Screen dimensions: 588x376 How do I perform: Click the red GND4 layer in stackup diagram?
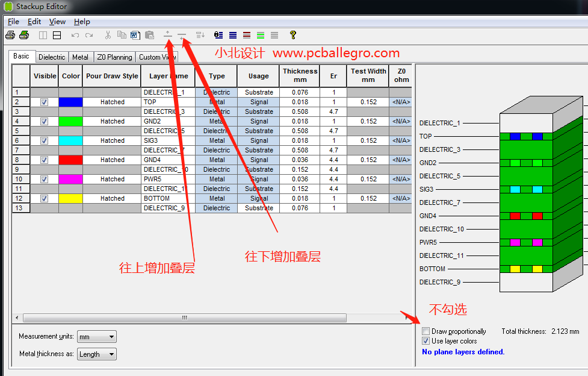point(526,216)
